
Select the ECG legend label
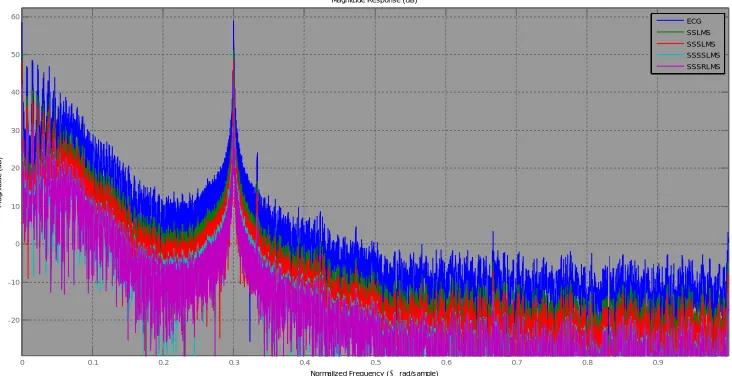(694, 21)
